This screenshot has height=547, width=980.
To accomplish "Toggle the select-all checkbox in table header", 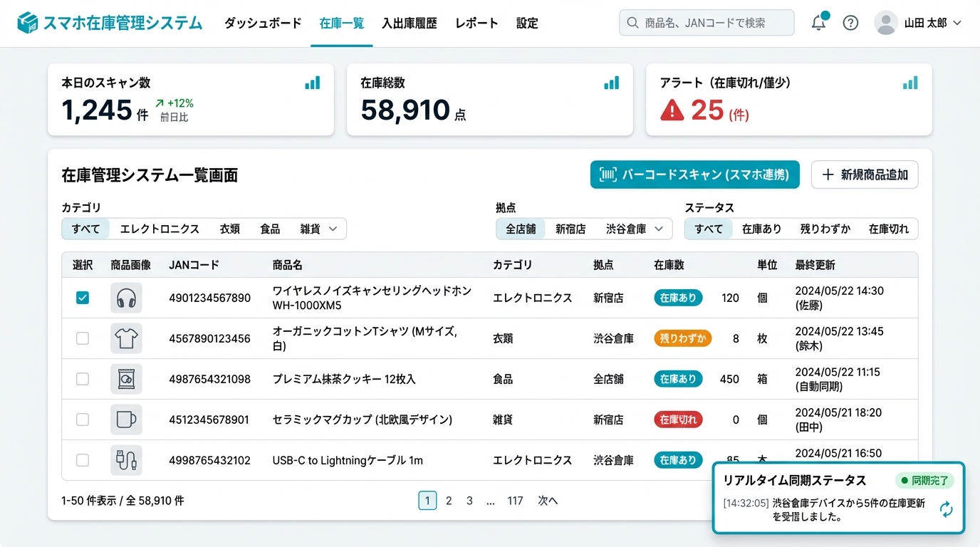I will point(82,264).
